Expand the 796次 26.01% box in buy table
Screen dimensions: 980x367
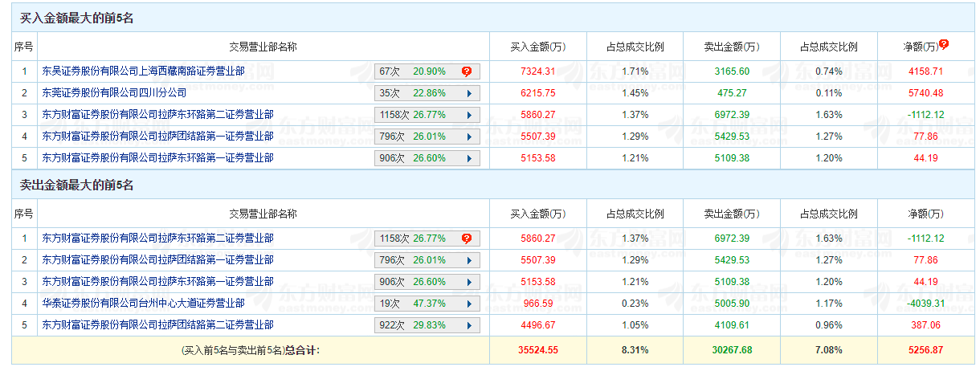click(427, 137)
